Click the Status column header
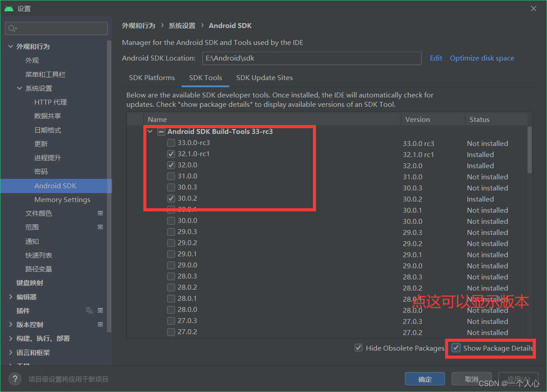The image size is (547, 392). click(x=496, y=119)
